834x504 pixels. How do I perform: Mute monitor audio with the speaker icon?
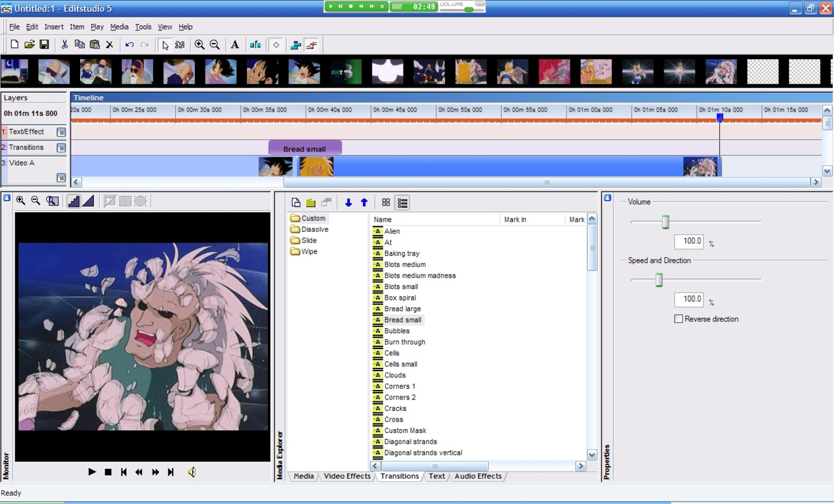(192, 472)
